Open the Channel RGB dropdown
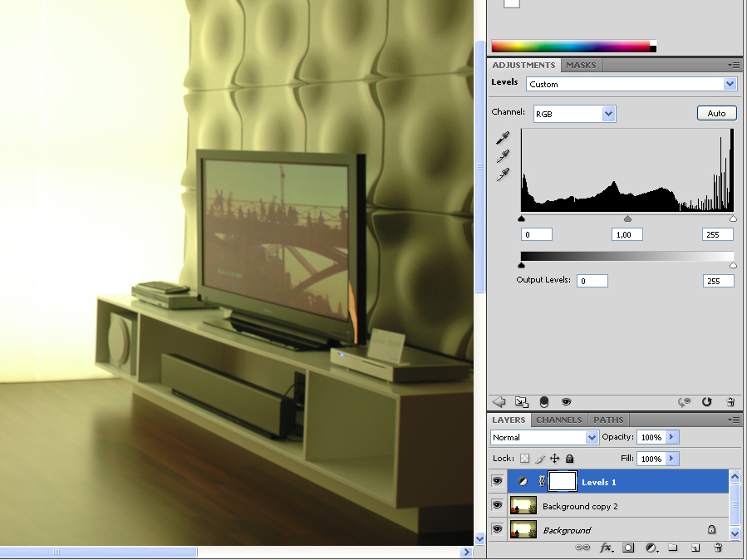 coord(574,114)
